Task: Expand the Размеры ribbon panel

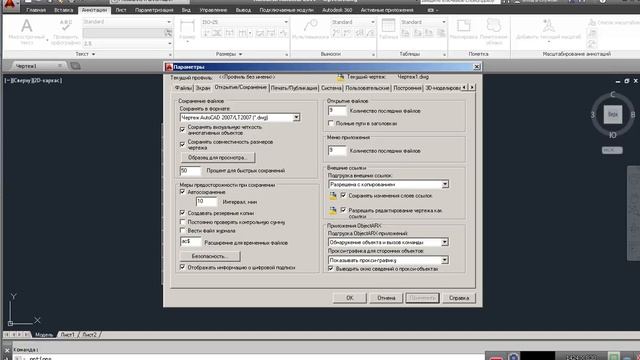Action: (x=229, y=54)
